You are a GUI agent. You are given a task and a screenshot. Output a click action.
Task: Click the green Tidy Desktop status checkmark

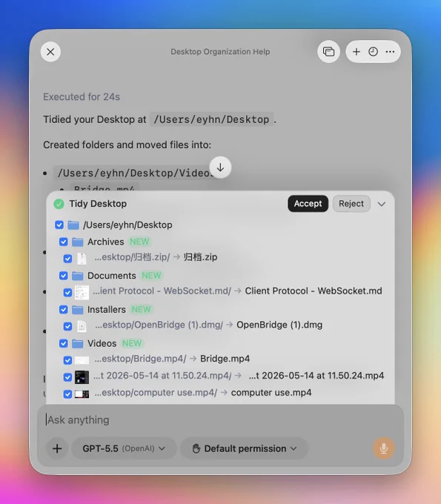click(59, 204)
